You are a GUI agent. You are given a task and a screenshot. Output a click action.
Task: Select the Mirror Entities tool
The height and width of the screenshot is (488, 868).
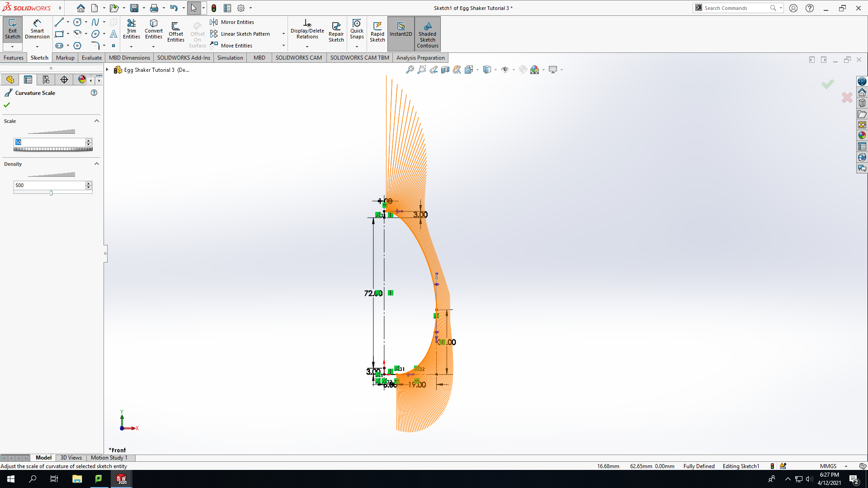[232, 22]
